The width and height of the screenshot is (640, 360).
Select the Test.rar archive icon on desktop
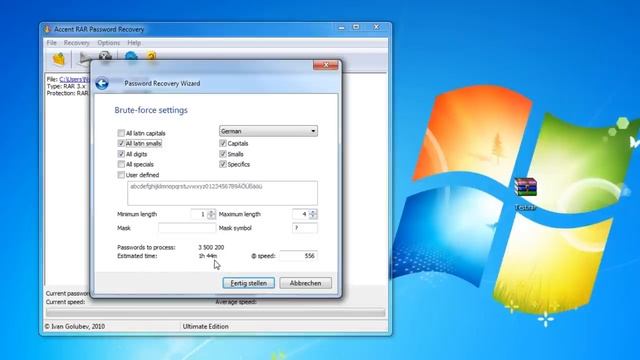(525, 194)
